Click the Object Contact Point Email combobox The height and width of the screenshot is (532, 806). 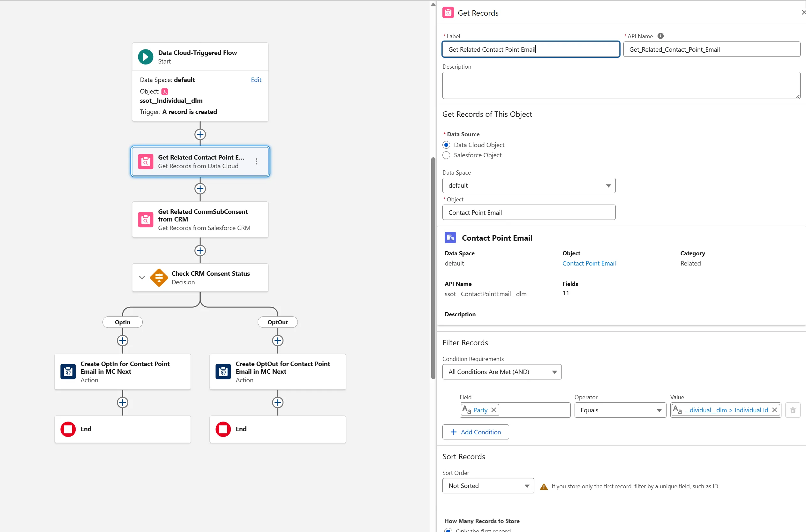click(529, 213)
